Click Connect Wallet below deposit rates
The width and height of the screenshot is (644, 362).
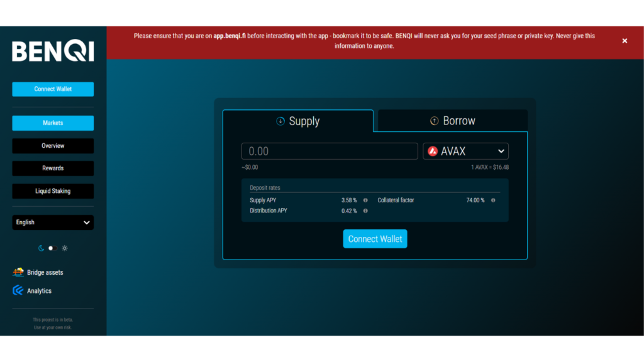click(375, 239)
